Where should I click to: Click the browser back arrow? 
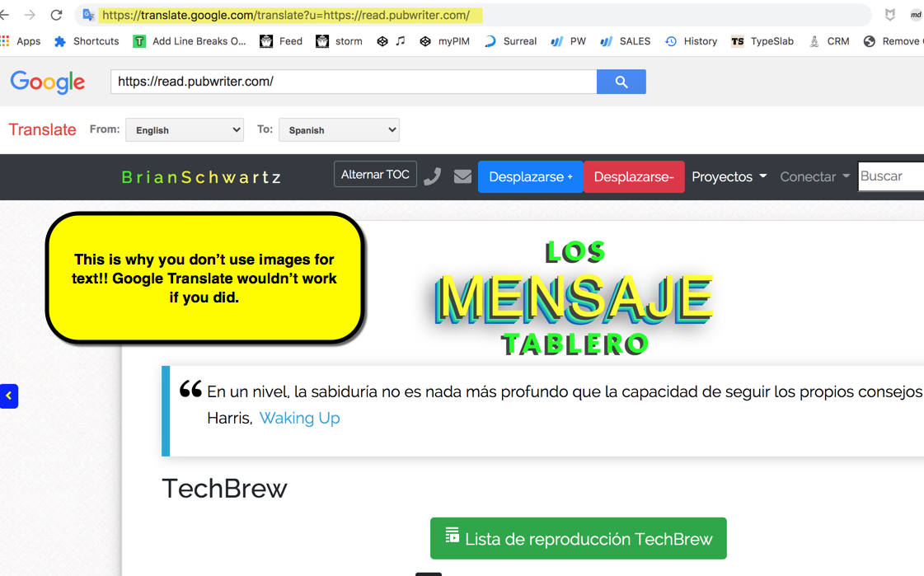point(5,15)
